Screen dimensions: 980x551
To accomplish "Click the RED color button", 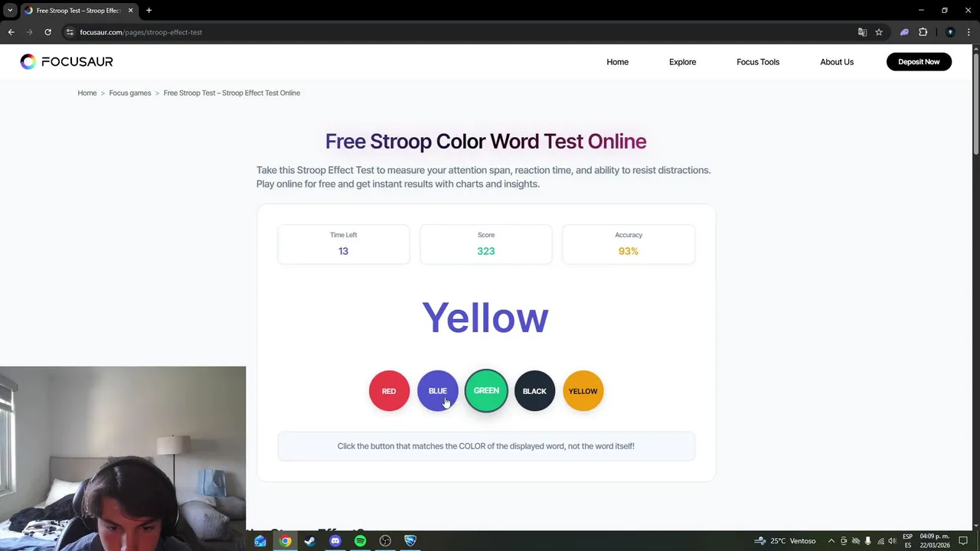I will (389, 391).
